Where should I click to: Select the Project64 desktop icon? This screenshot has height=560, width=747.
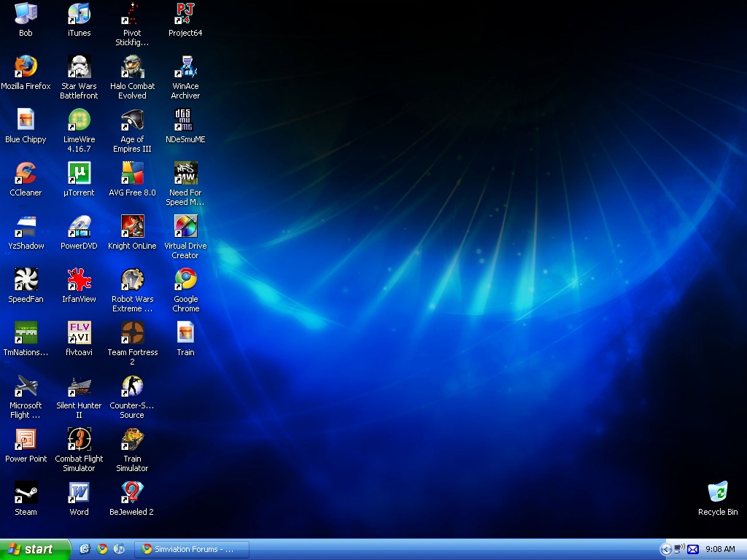point(185,14)
